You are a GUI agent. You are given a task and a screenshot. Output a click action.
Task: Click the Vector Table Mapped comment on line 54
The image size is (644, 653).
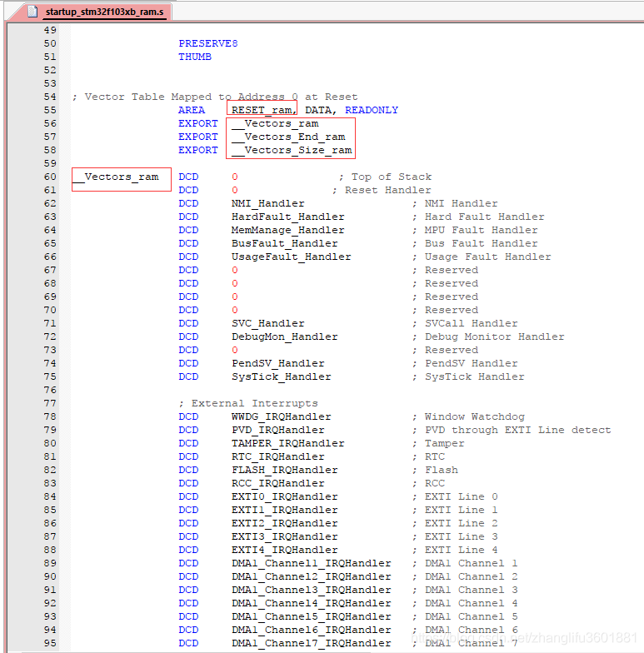tap(215, 97)
